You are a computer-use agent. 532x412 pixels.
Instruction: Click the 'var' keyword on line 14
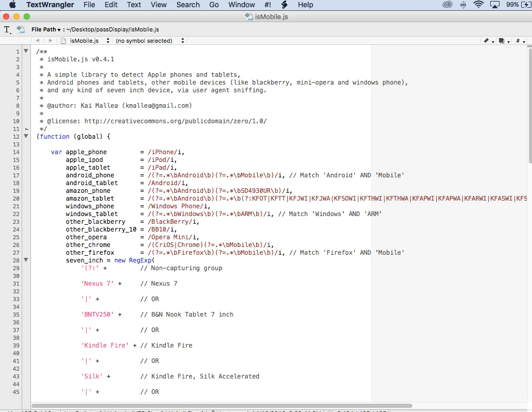56,152
